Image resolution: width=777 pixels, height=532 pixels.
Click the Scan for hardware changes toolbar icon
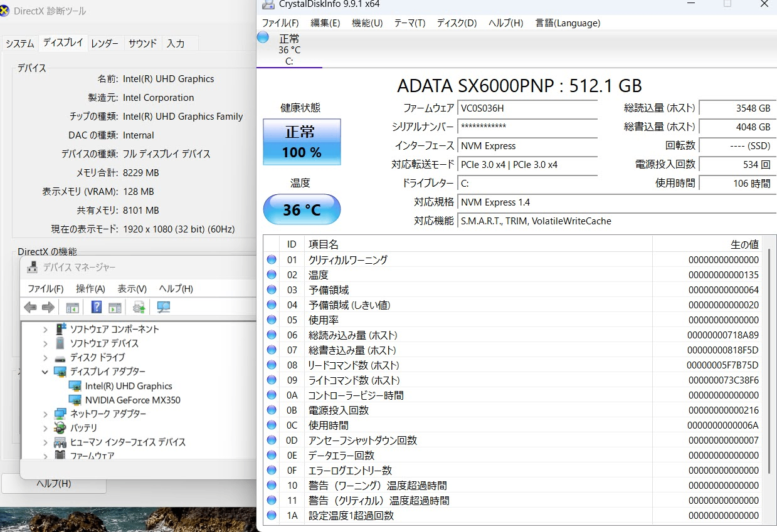pyautogui.click(x=164, y=307)
